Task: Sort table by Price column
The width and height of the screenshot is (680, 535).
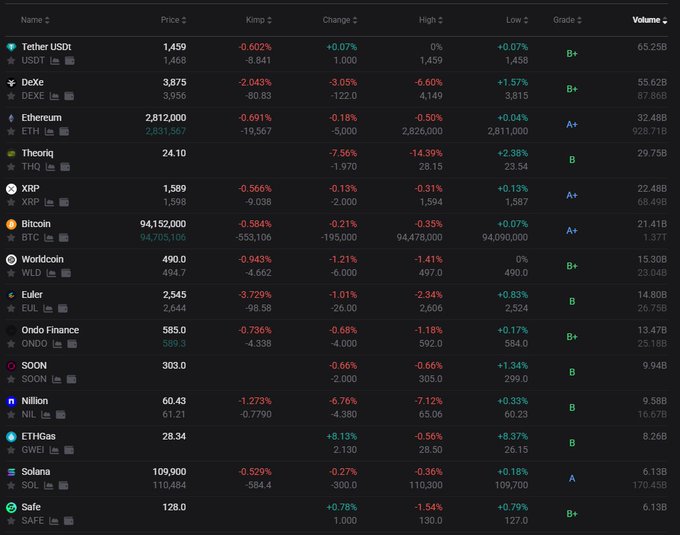Action: point(173,20)
